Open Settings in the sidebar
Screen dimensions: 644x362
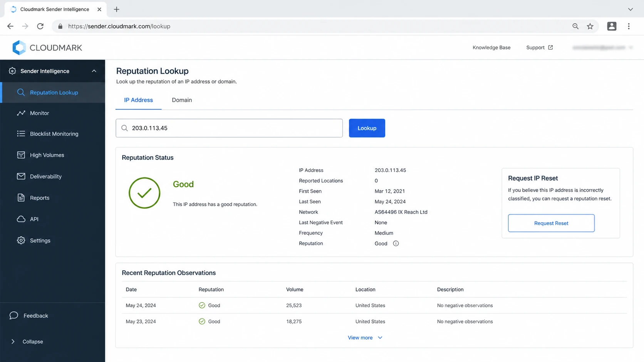pos(53,240)
